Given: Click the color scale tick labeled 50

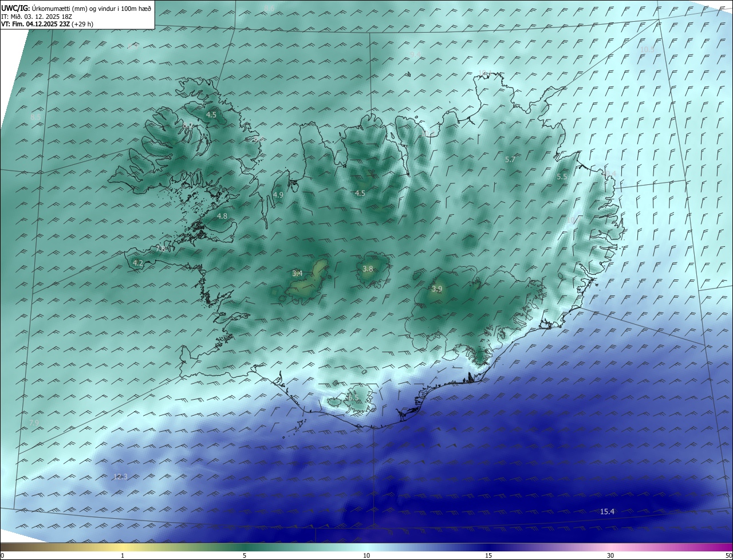Looking at the screenshot, I should pyautogui.click(x=728, y=555).
